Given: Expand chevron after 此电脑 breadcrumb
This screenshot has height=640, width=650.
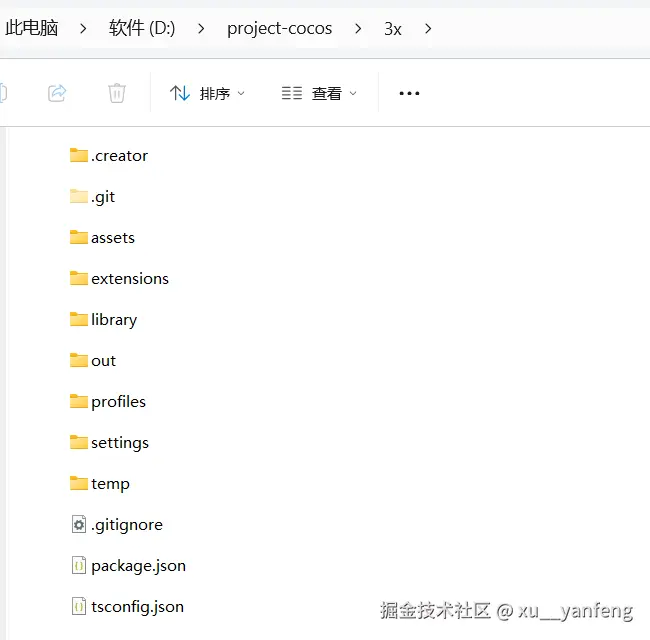Looking at the screenshot, I should (83, 29).
